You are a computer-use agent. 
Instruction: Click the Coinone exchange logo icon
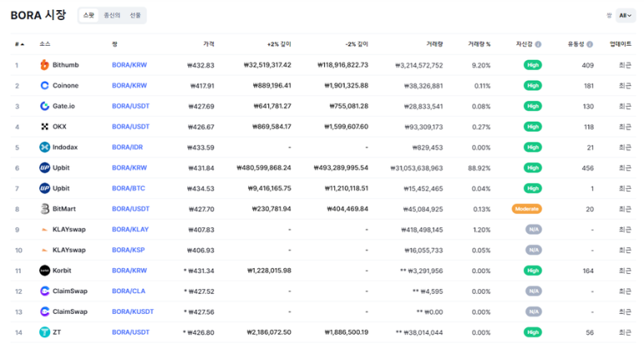click(44, 86)
